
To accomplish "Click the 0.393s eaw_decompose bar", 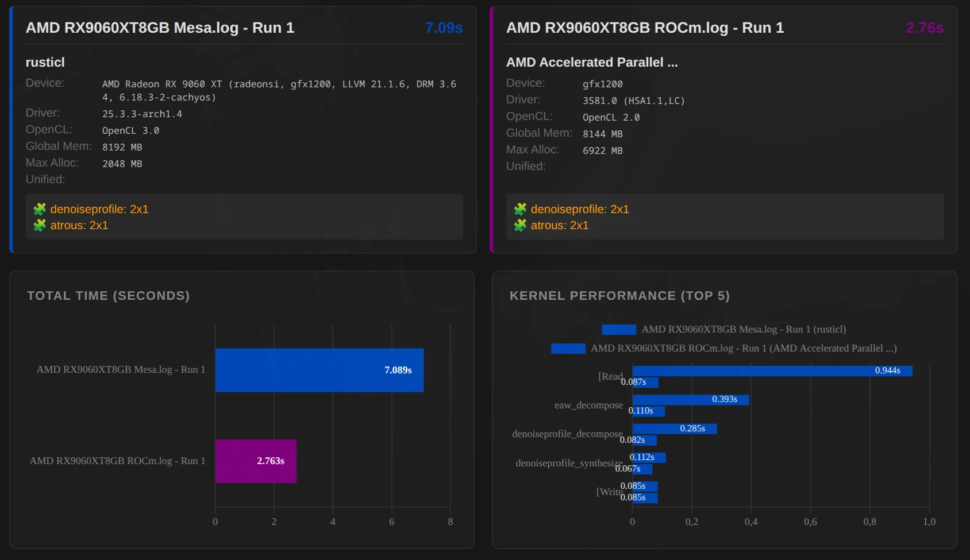I will click(x=690, y=400).
